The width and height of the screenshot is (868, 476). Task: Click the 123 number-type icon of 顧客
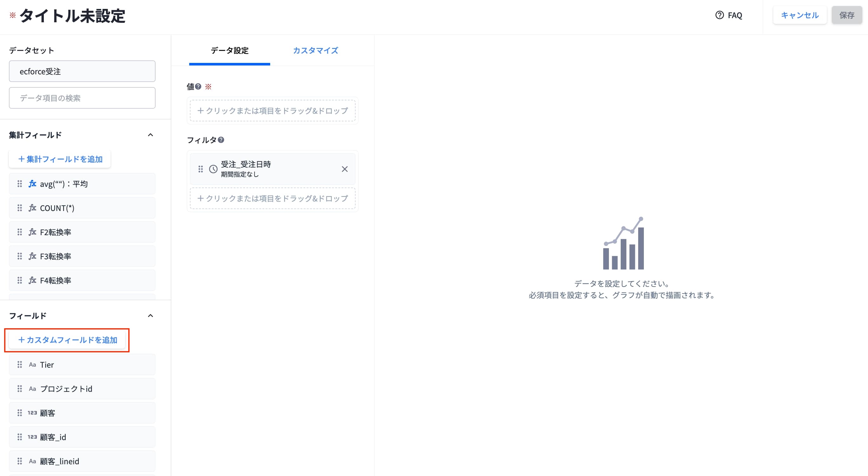click(x=32, y=413)
